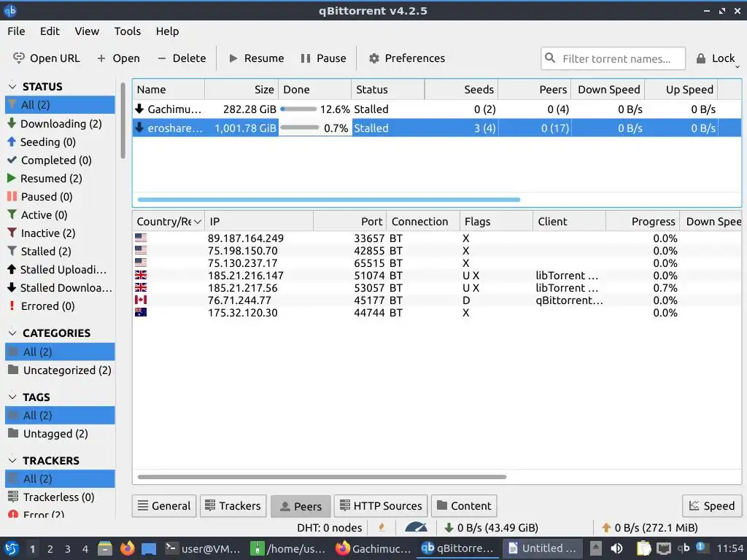Image resolution: width=747 pixels, height=560 pixels.
Task: Click the Trackerless server icon
Action: [x=13, y=496]
